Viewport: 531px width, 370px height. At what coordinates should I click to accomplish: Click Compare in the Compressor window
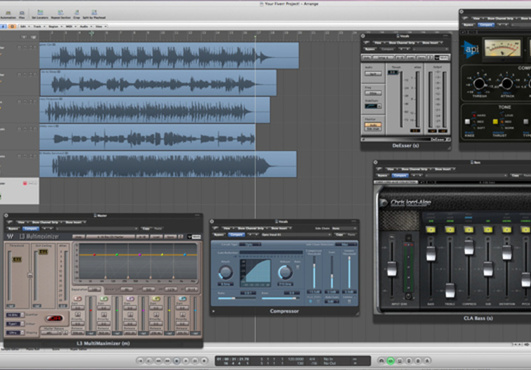coord(236,234)
